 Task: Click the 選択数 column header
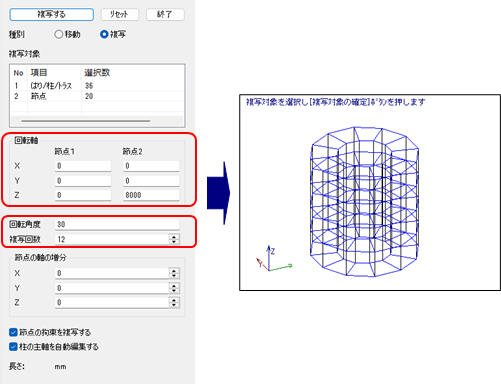click(x=97, y=73)
